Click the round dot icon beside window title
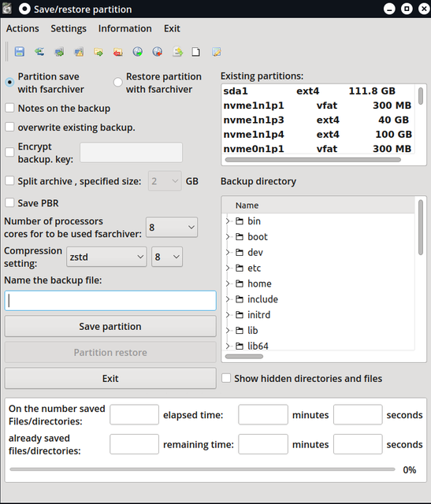This screenshot has height=504, width=431. click(24, 9)
